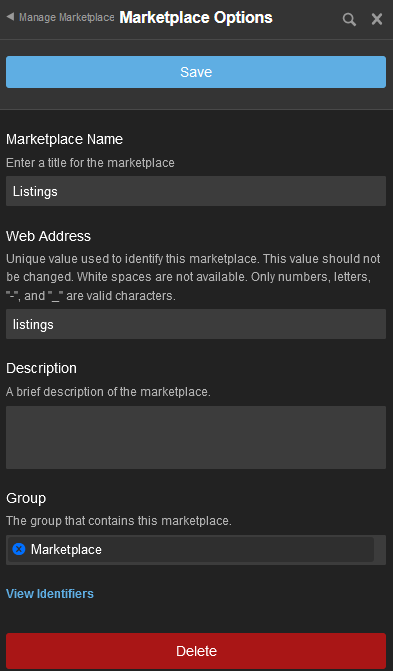Edit the Web Address field

pos(196,324)
